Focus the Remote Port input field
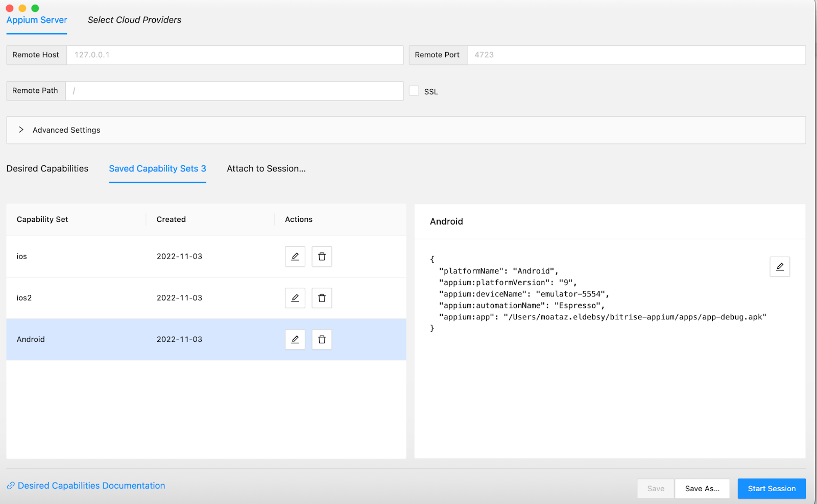This screenshot has height=504, width=817. click(636, 55)
